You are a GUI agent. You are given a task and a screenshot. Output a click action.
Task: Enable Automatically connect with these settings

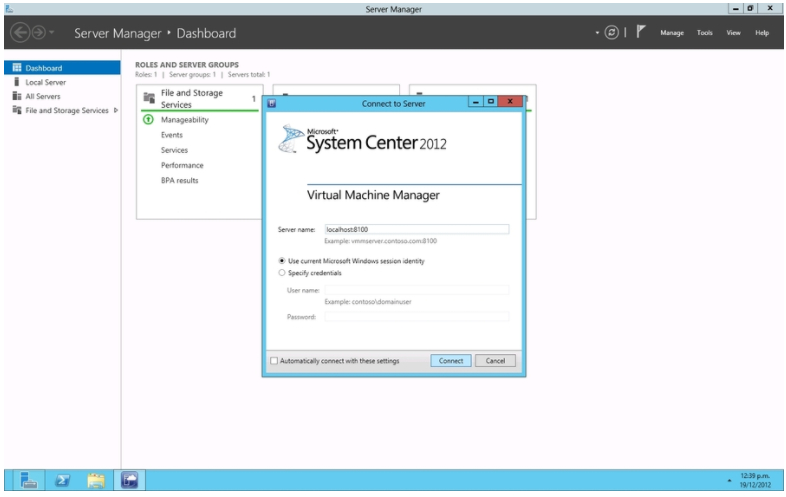(x=274, y=361)
